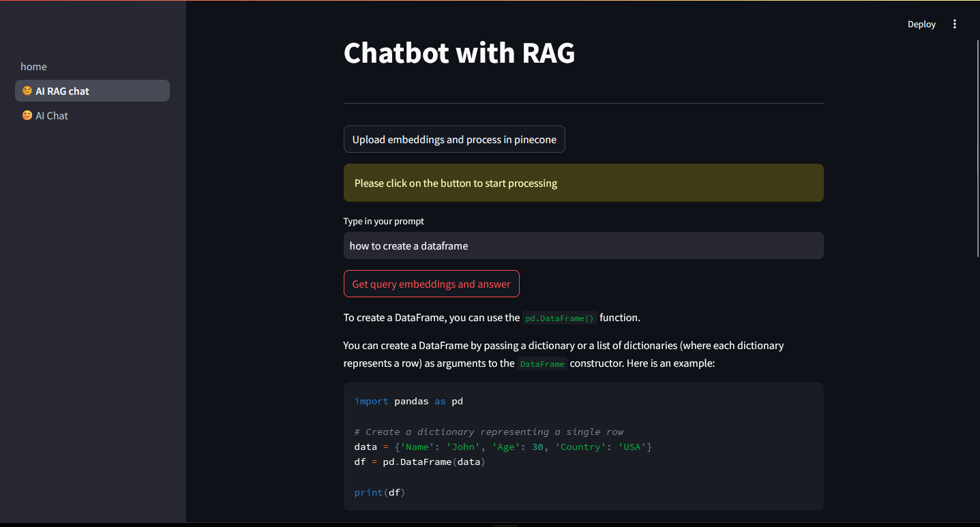Select the import pandas as pd line
This screenshot has width=980, height=527.
click(408, 401)
